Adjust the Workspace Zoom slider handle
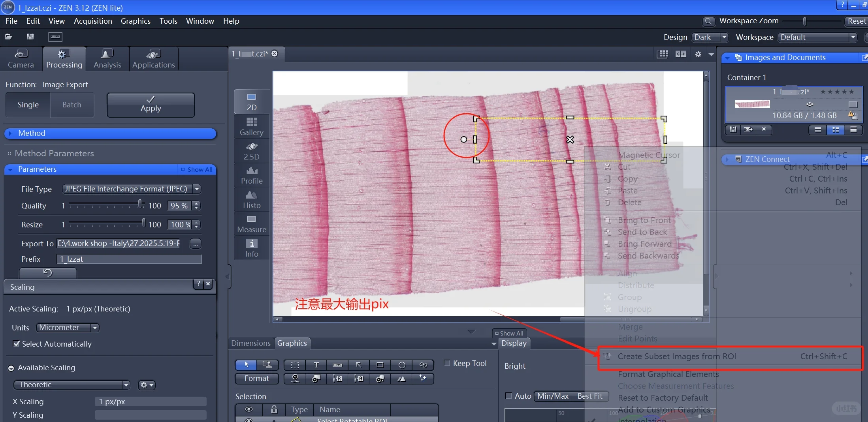The image size is (868, 422). click(x=804, y=21)
